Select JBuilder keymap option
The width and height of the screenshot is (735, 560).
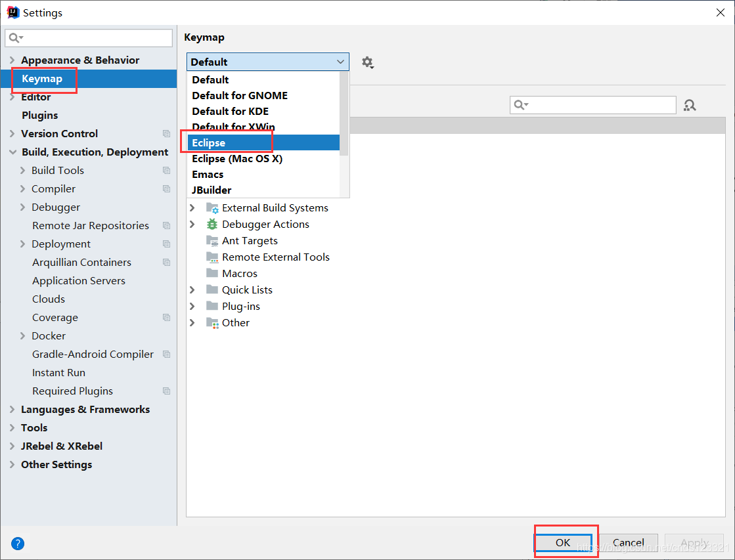(263, 190)
